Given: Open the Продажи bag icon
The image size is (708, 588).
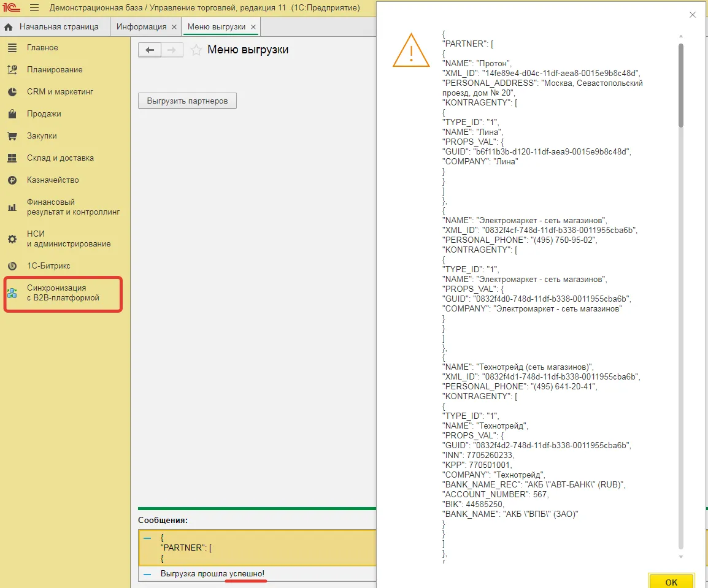Looking at the screenshot, I should pyautogui.click(x=12, y=113).
